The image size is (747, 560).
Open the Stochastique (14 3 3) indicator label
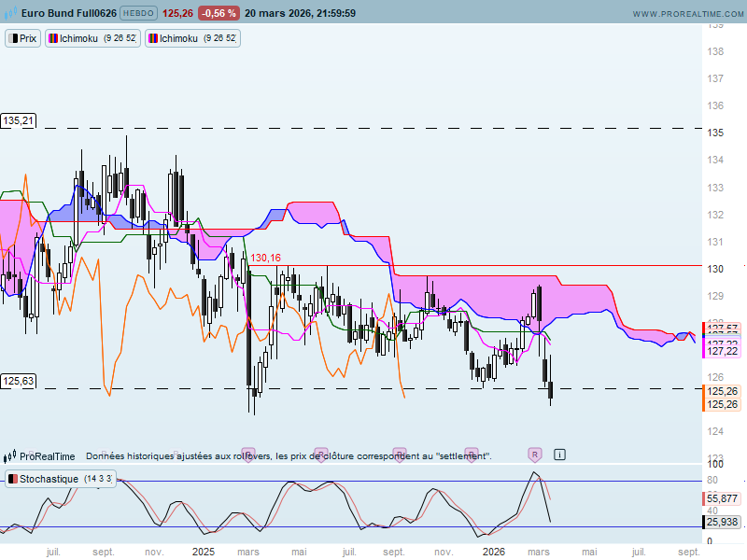coord(61,479)
